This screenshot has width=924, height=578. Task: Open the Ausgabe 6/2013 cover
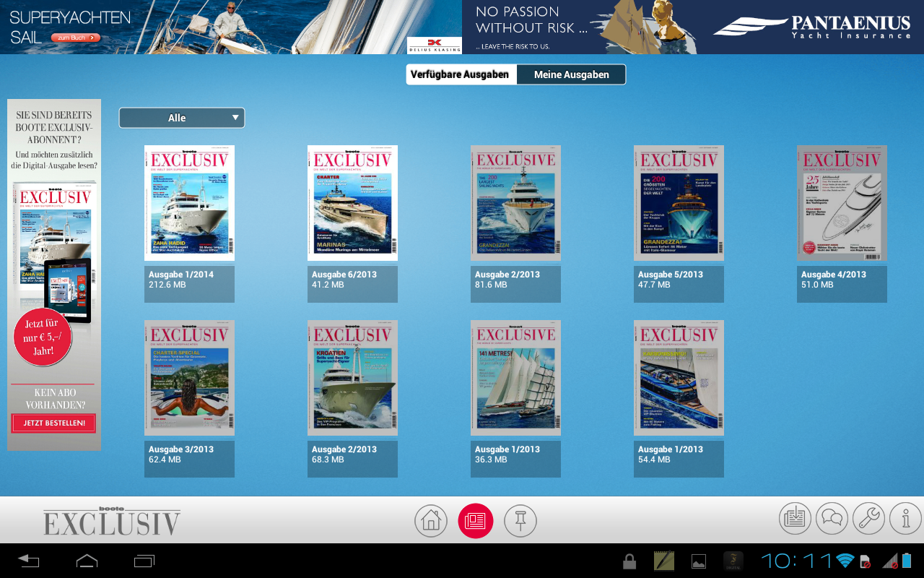pos(352,203)
